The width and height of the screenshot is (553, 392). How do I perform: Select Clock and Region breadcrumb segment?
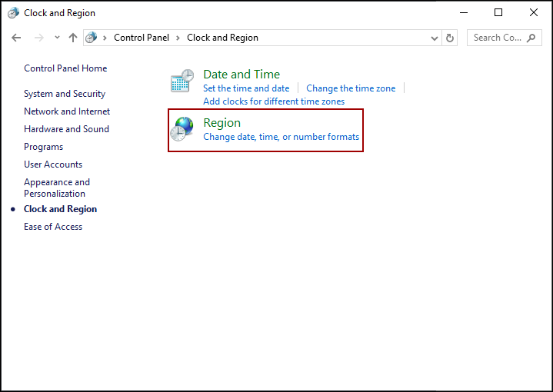point(222,38)
